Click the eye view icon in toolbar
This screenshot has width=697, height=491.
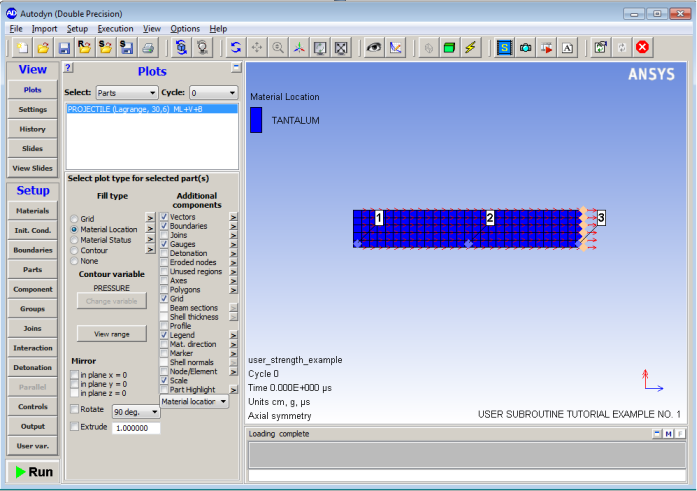(x=374, y=47)
